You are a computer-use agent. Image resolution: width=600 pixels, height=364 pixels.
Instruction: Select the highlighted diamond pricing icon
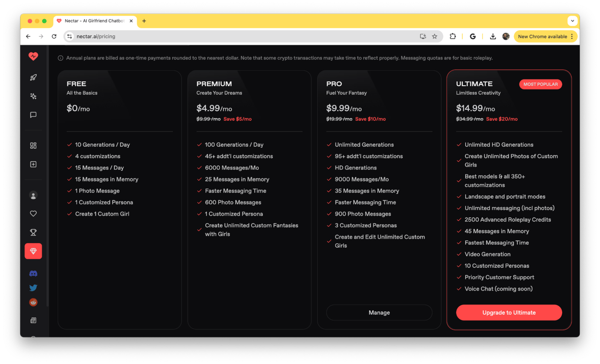tap(33, 251)
